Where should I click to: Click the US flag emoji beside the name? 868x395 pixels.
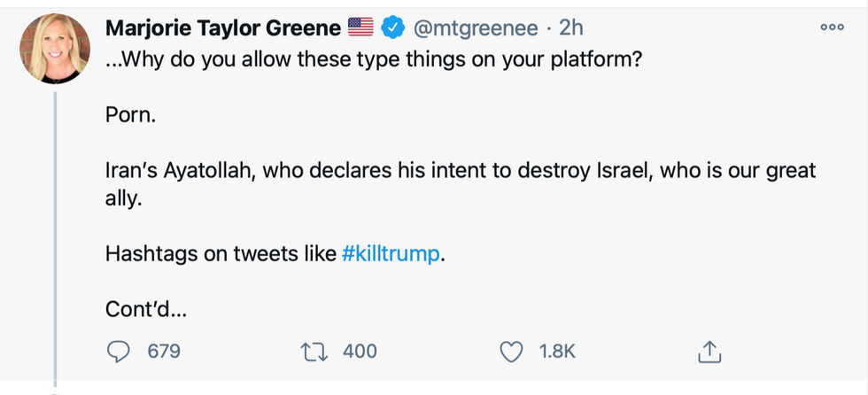coord(360,28)
